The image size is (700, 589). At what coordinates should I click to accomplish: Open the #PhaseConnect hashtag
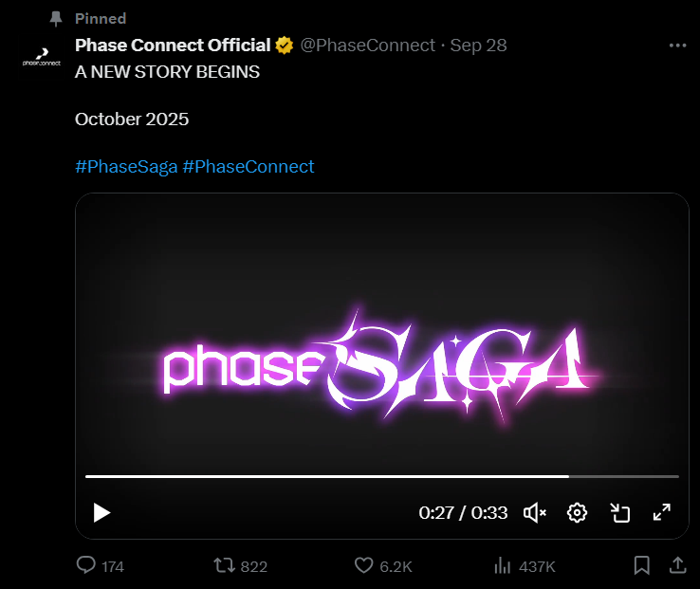coord(249,167)
